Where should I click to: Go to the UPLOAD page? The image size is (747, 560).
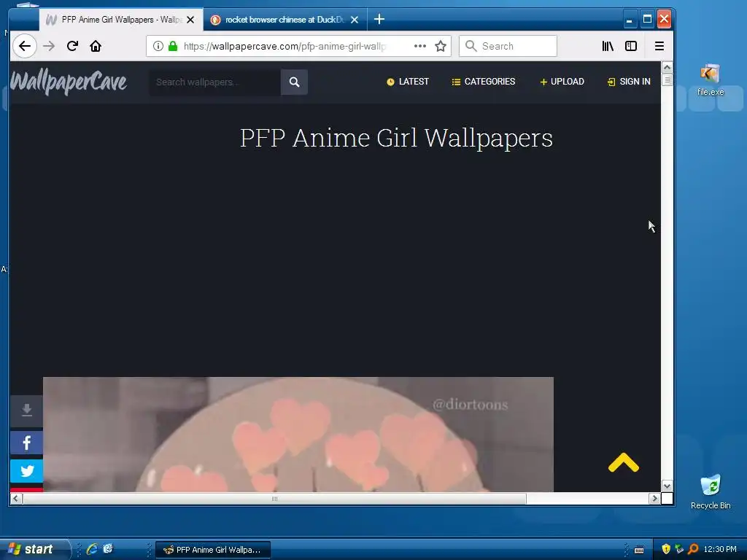[x=562, y=82]
